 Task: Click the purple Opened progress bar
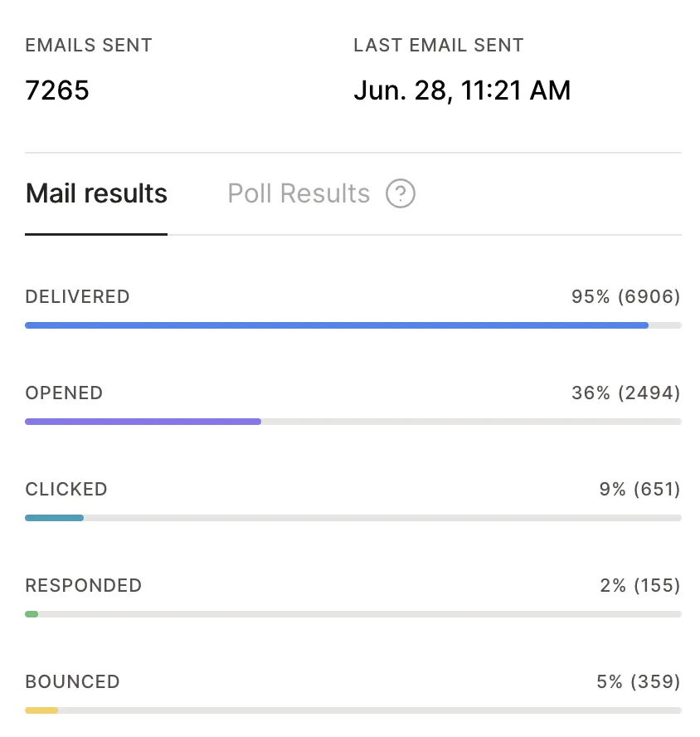click(143, 422)
